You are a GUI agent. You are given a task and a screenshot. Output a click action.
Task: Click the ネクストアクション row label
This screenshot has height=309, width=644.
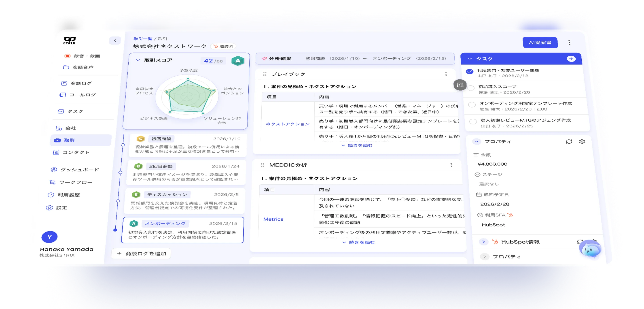click(288, 124)
